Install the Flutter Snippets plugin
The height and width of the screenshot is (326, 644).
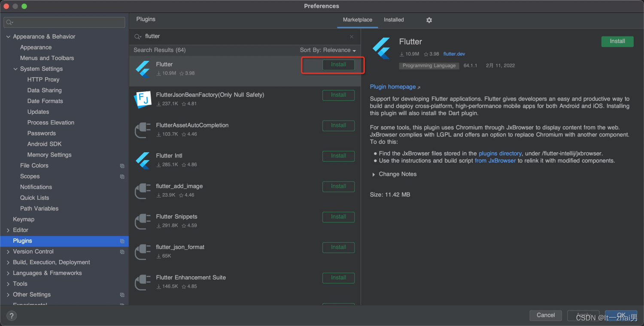pos(338,217)
